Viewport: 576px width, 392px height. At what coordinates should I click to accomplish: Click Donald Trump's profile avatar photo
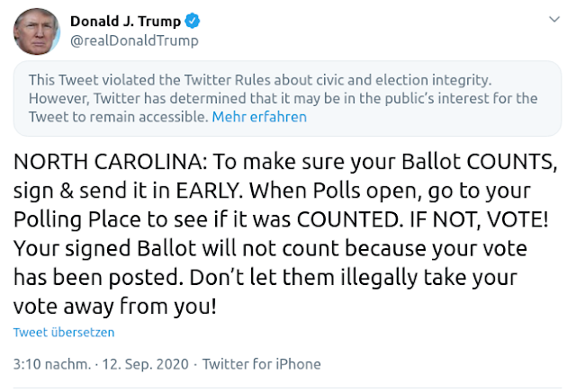(x=36, y=31)
